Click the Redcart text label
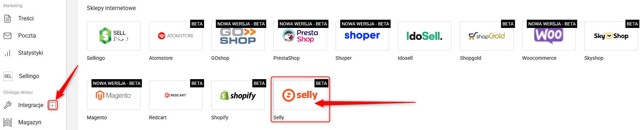Viewport: 644px width, 130px height. pos(158,117)
